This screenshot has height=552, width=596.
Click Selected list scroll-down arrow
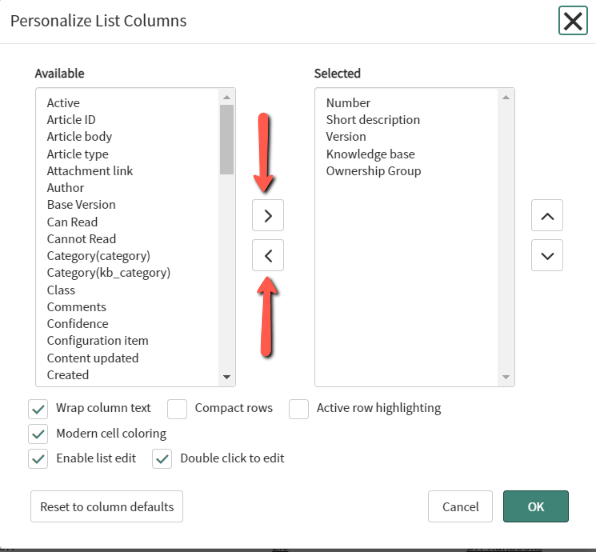point(506,377)
